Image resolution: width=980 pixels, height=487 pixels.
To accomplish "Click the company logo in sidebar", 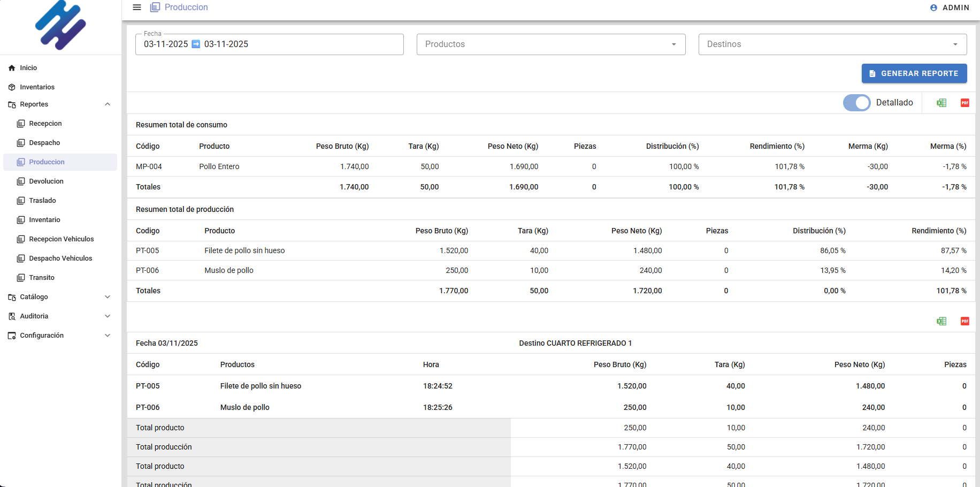I will [x=60, y=25].
